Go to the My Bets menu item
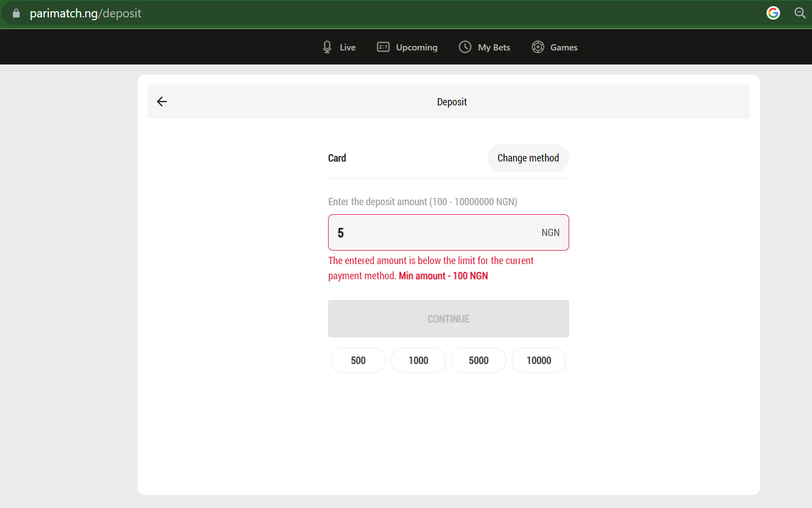This screenshot has height=508, width=812. tap(485, 47)
